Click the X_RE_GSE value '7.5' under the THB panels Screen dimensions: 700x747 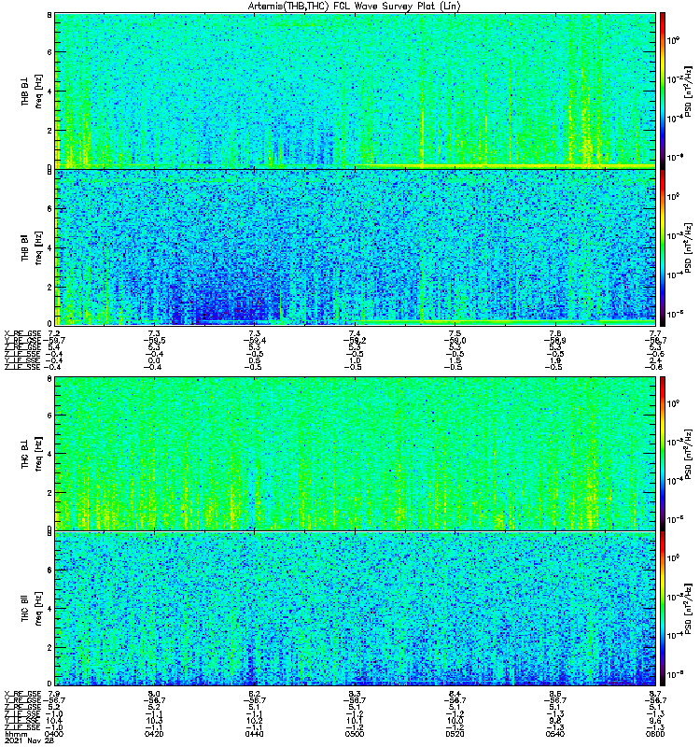click(x=455, y=333)
